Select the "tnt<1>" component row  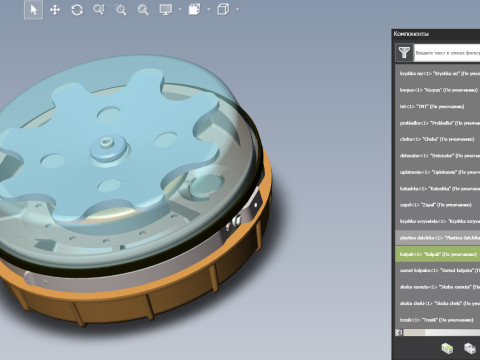pos(438,106)
